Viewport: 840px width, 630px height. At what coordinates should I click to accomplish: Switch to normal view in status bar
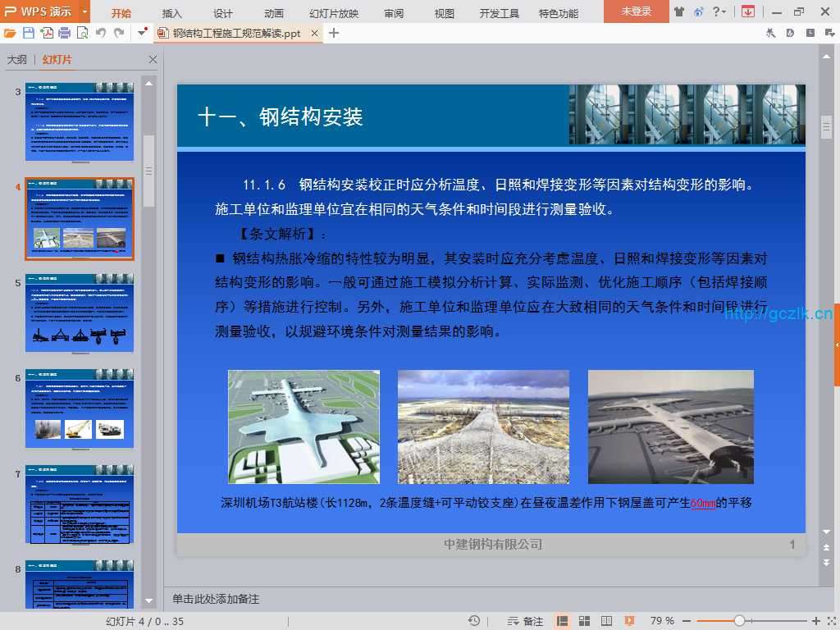563,621
